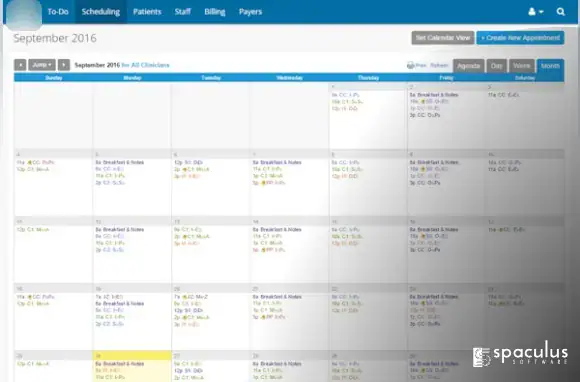Click Create New Appointment button

point(520,38)
